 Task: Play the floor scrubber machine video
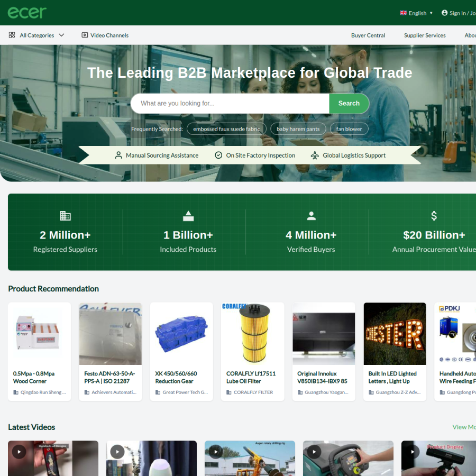[x=314, y=452]
